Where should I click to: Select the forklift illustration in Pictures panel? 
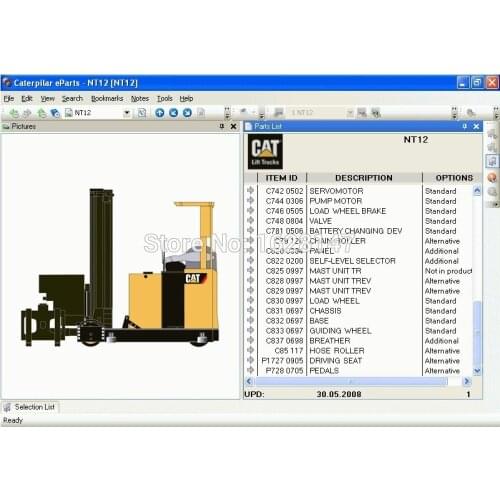[x=120, y=268]
